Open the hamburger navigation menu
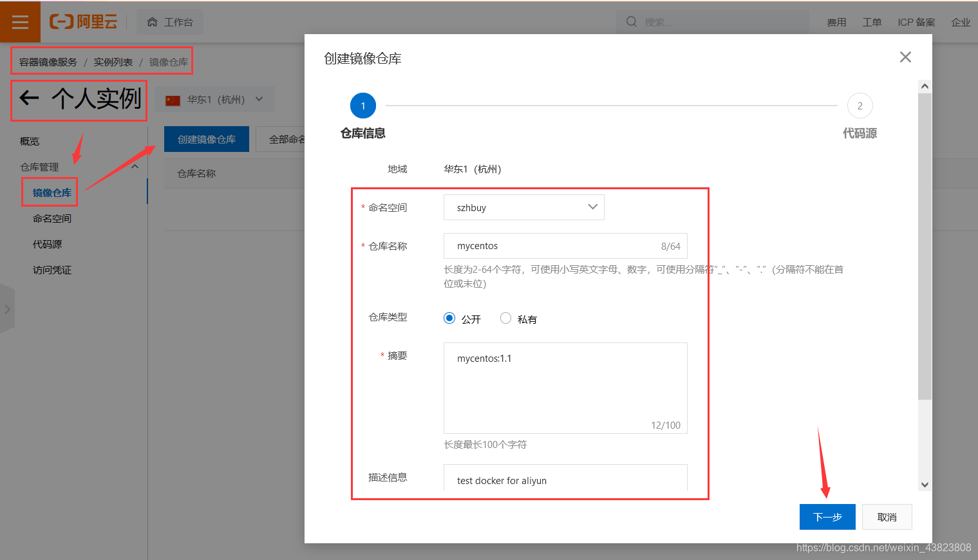This screenshot has height=560, width=978. pyautogui.click(x=20, y=22)
